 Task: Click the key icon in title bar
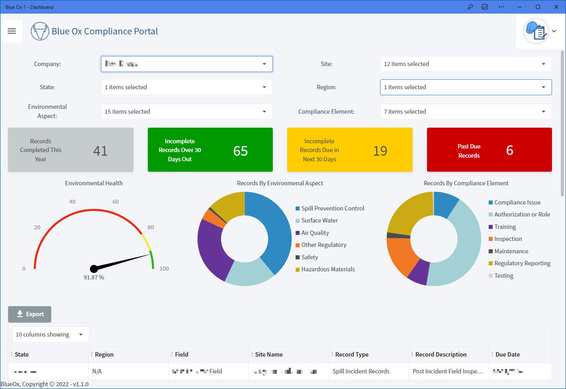point(470,7)
